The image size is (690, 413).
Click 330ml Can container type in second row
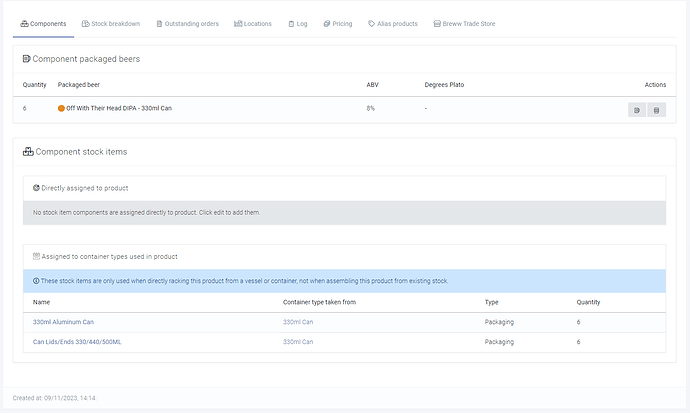click(x=298, y=342)
